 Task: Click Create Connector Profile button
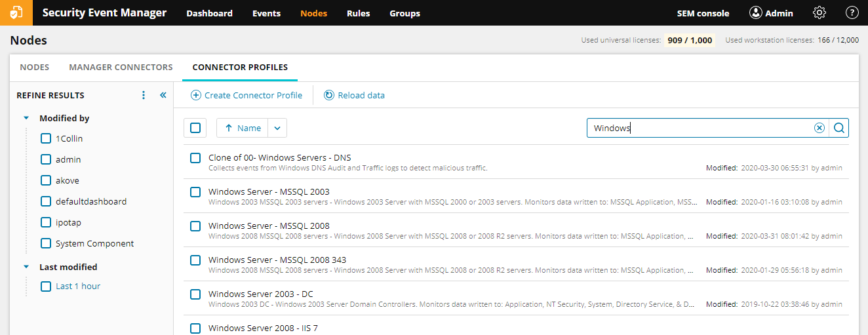pos(247,95)
